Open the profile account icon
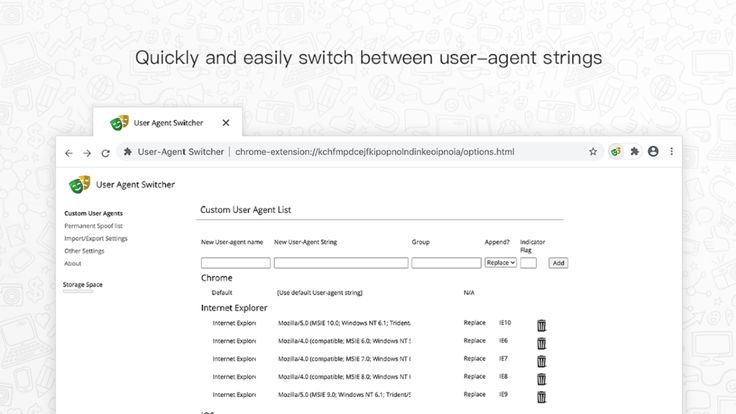 (653, 151)
